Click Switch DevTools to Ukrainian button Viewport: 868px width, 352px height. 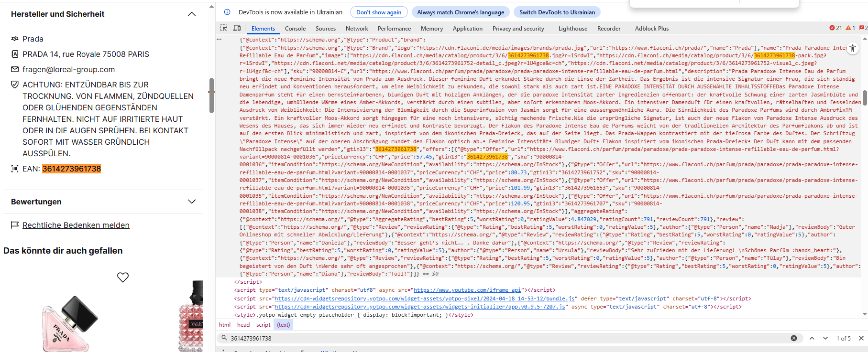(557, 12)
